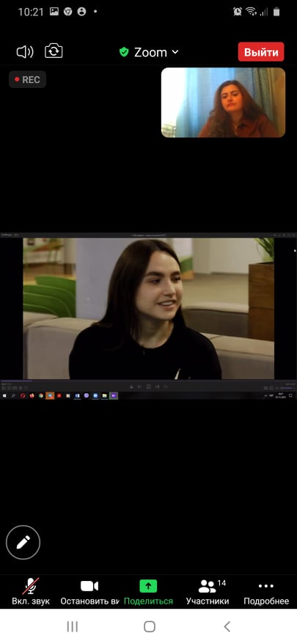The image size is (297, 644).
Task: Tap Подробнее three-dots more options
Action: coord(266,592)
